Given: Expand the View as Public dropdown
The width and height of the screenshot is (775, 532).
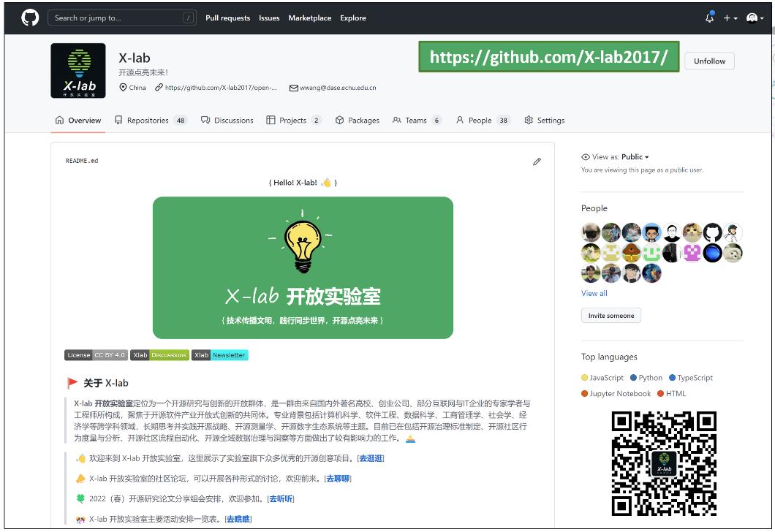Looking at the screenshot, I should (615, 157).
